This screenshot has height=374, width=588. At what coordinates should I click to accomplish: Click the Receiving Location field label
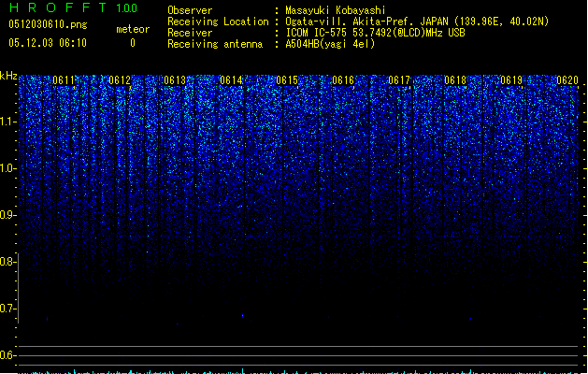218,22
